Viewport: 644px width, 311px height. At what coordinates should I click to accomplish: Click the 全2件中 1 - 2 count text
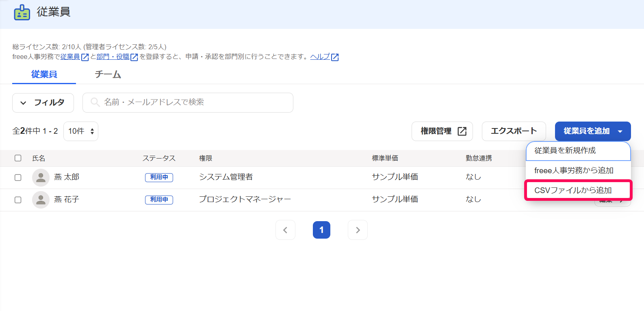click(x=35, y=131)
